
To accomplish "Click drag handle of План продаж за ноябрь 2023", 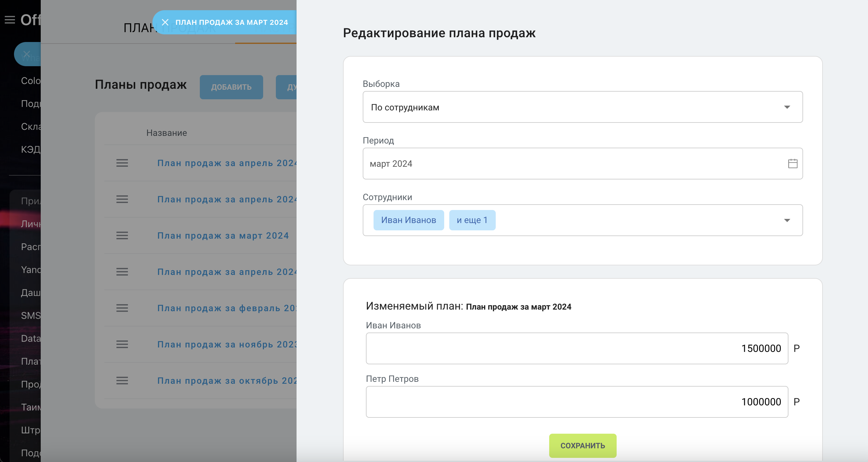I will (x=122, y=344).
